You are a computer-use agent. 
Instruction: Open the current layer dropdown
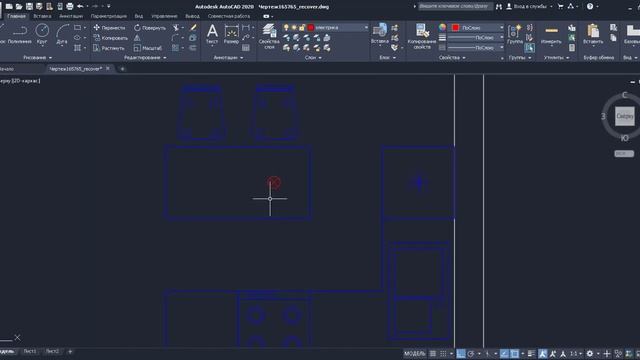coord(366,27)
